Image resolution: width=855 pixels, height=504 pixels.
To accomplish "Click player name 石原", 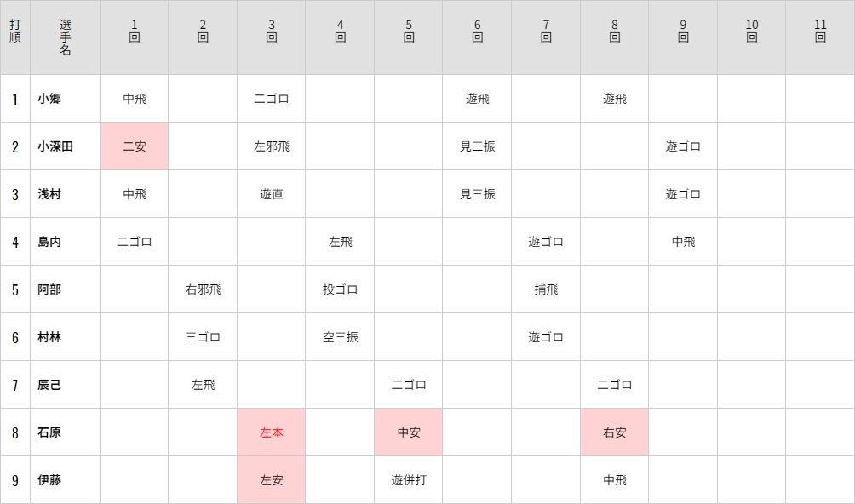I will pyautogui.click(x=49, y=432).
